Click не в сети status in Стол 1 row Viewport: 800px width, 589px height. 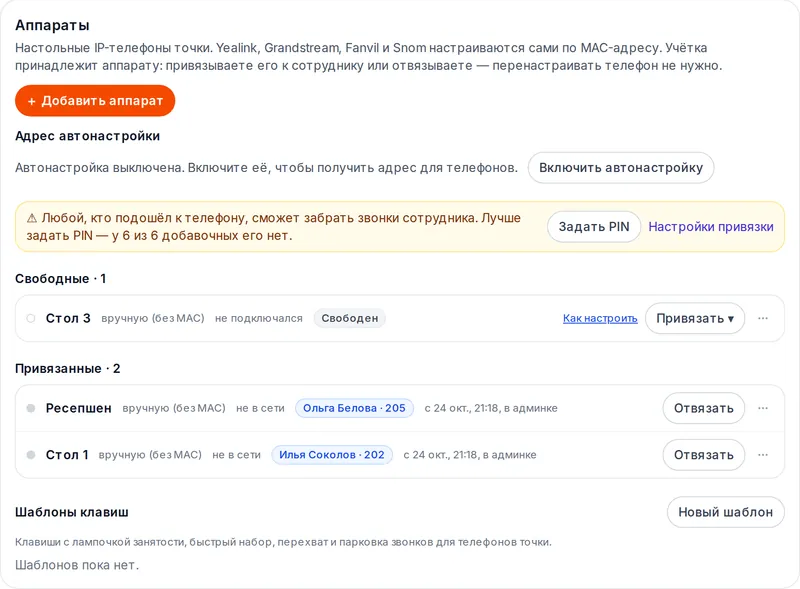[x=236, y=455]
